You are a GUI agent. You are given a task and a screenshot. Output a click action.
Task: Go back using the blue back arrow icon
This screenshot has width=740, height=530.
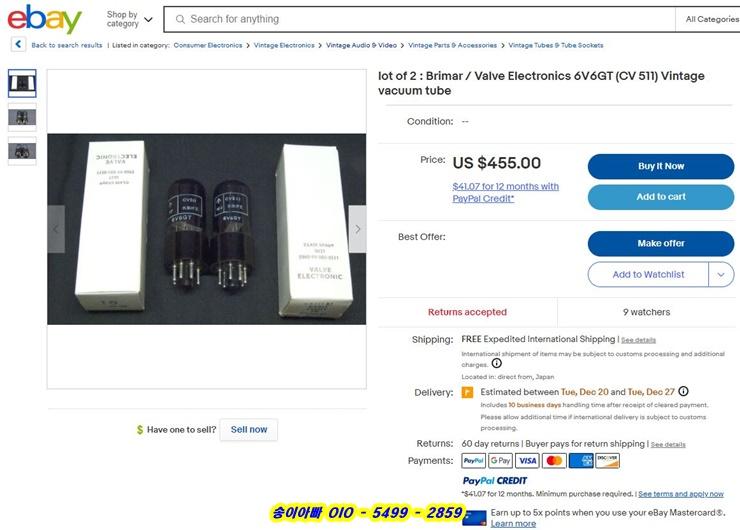point(18,44)
